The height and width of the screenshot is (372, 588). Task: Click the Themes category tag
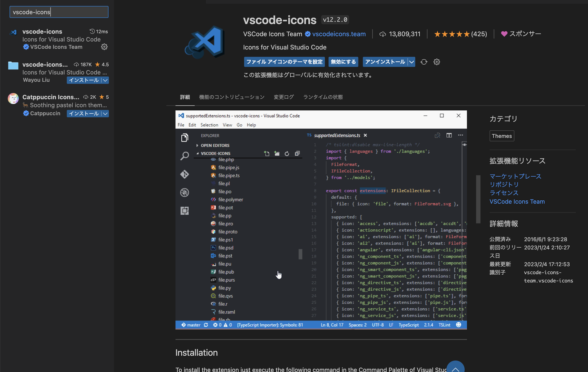502,136
